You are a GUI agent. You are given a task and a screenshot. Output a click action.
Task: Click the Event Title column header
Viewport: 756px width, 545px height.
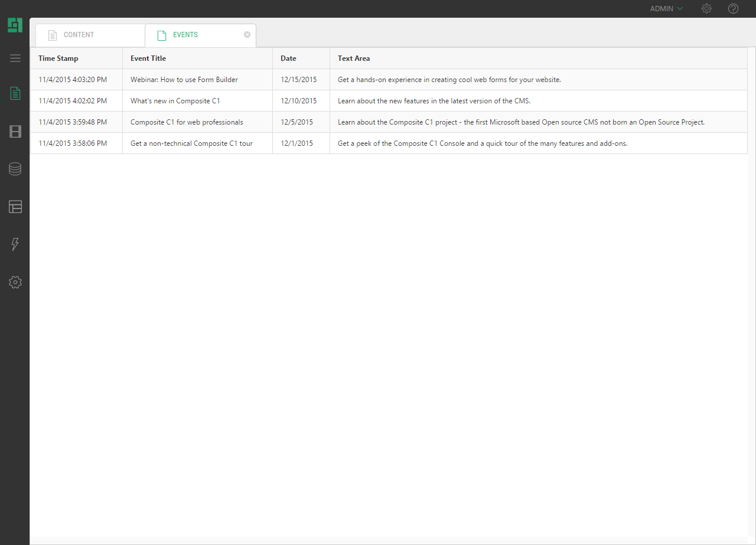[148, 58]
